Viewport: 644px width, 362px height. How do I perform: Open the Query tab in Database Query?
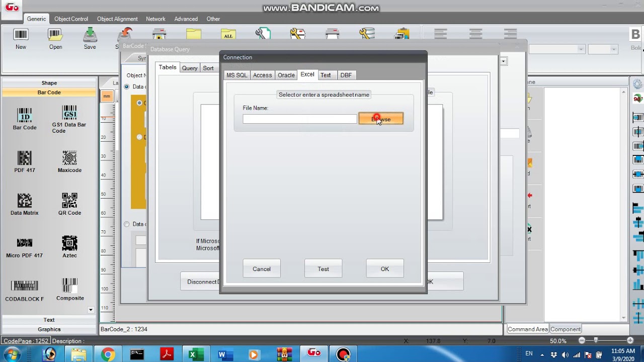coord(190,68)
